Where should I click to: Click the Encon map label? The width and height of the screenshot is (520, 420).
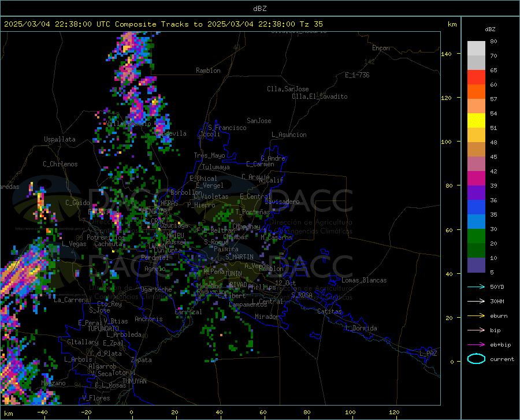(x=381, y=48)
